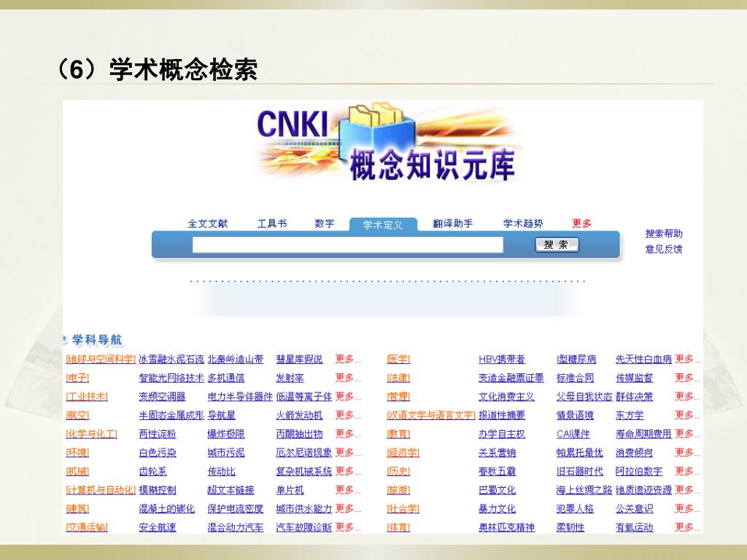Open the 全文文献 tab
The image size is (747, 560).
pos(208,224)
